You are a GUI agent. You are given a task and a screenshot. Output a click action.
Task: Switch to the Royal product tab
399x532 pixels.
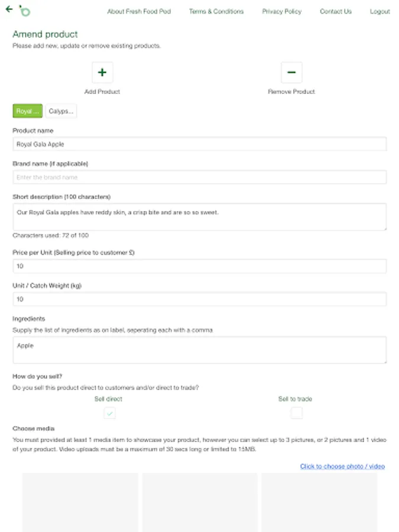click(x=28, y=111)
